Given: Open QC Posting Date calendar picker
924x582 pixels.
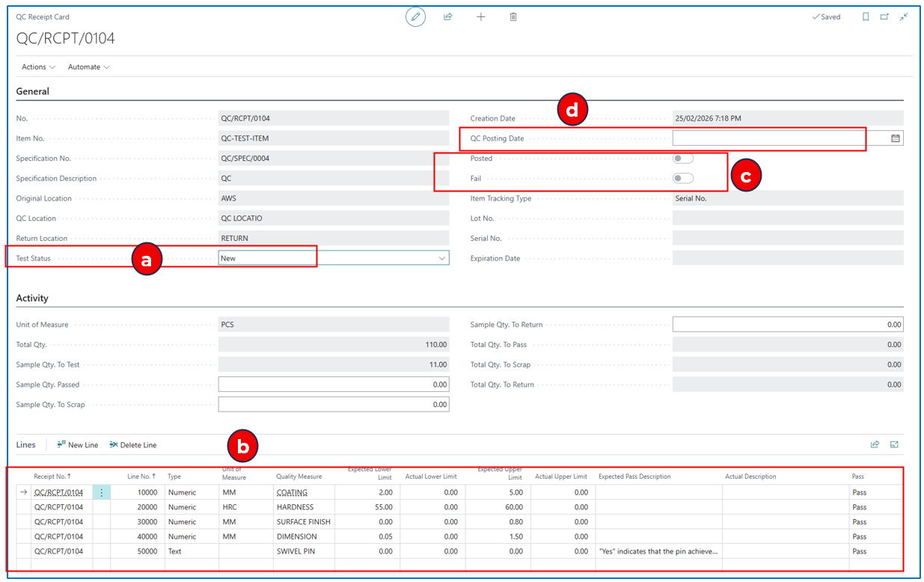Looking at the screenshot, I should click(x=896, y=138).
